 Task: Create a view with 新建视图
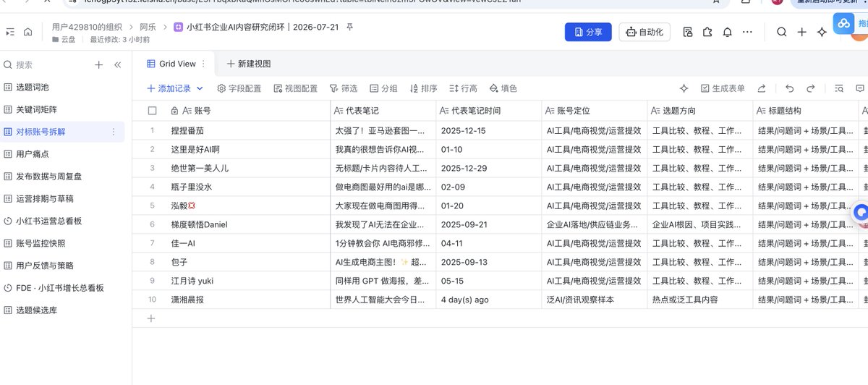(x=249, y=64)
